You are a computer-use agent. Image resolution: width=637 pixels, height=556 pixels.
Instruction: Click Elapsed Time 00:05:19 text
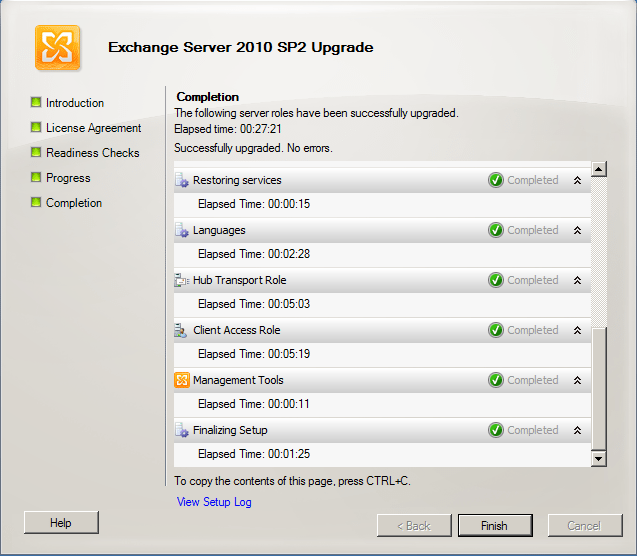[254, 354]
